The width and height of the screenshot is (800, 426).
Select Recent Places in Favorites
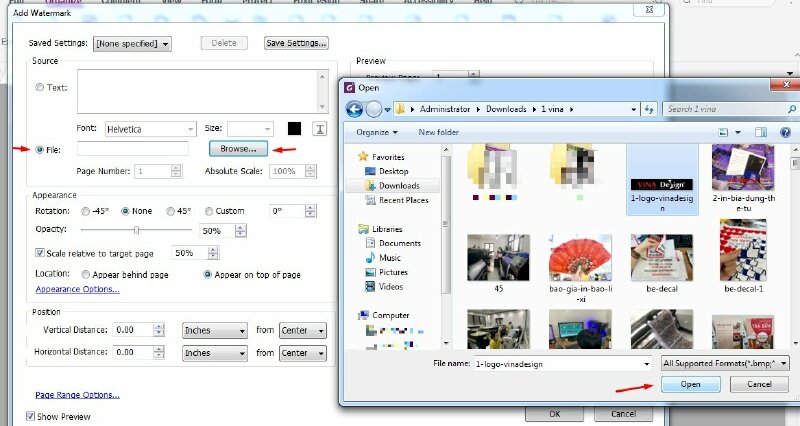pos(397,200)
